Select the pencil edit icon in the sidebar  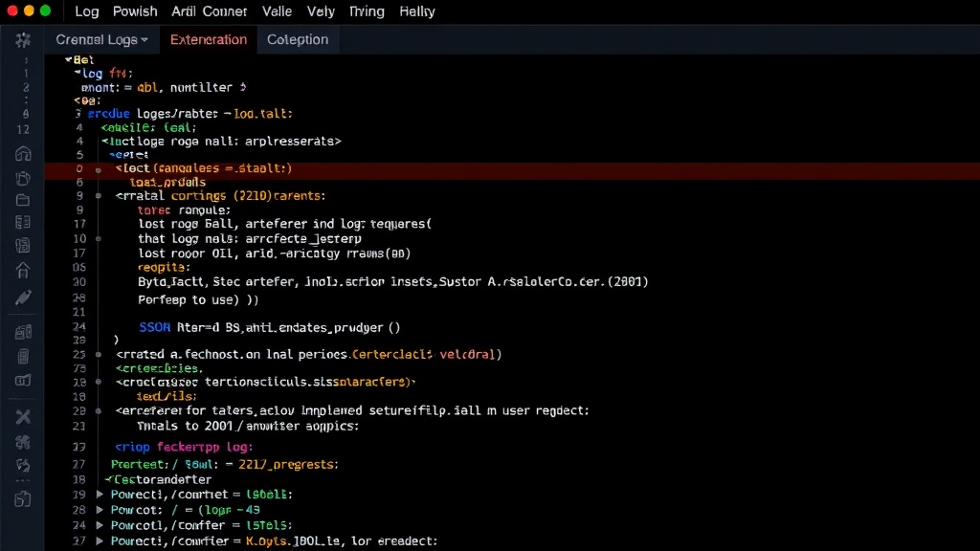click(x=23, y=298)
